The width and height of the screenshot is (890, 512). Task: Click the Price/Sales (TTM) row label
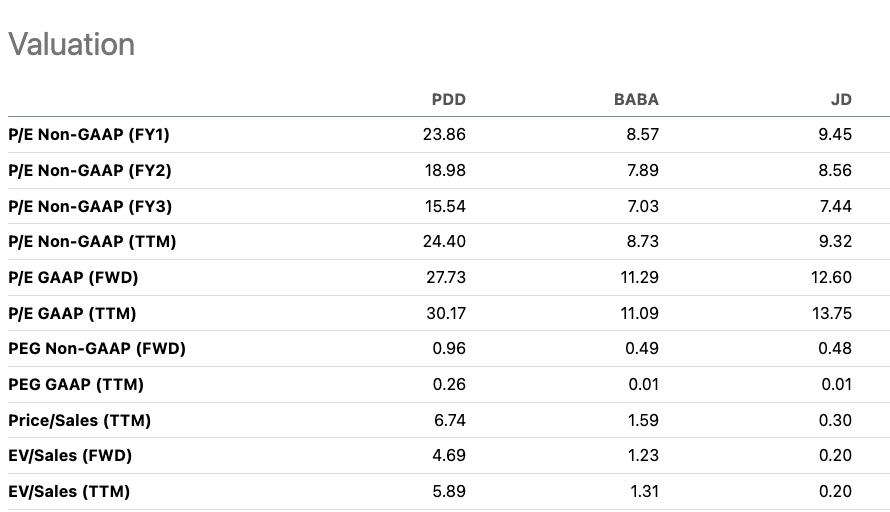(x=79, y=421)
